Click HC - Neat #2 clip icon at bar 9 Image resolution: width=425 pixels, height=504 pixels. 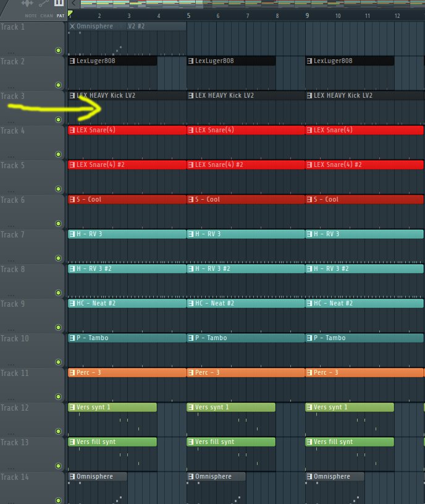[x=309, y=303]
